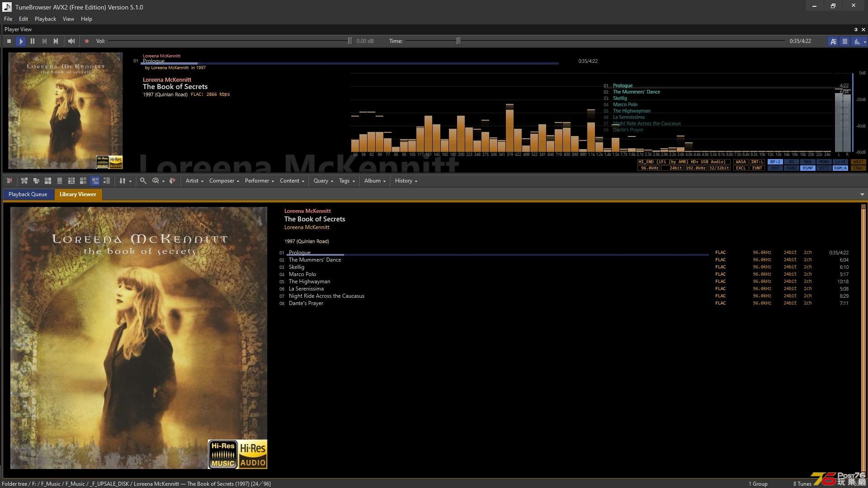Toggle the RSMP resample indicator
The width and height of the screenshot is (868, 488).
807,168
